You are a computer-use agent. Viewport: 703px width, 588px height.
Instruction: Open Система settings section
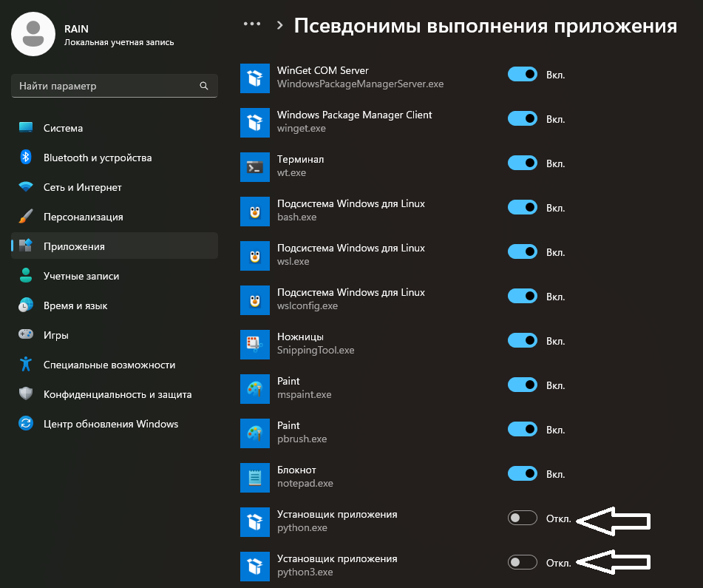[x=115, y=128]
